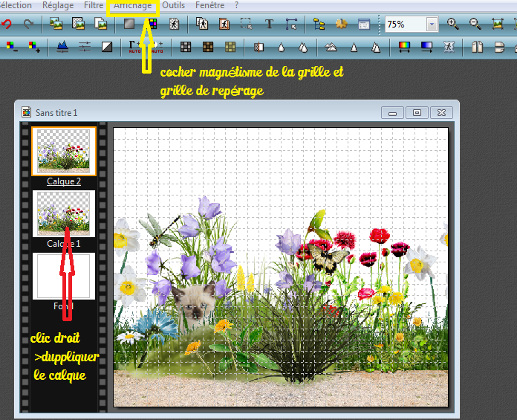Click the gray Redo arrow icon
Image resolution: width=517 pixels, height=420 pixels.
pyautogui.click(x=29, y=24)
